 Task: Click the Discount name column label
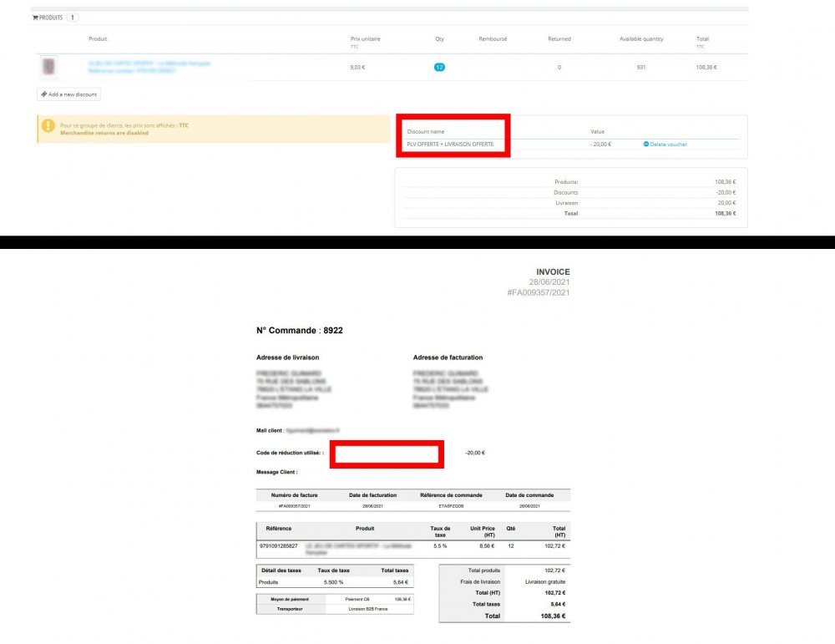coord(426,132)
